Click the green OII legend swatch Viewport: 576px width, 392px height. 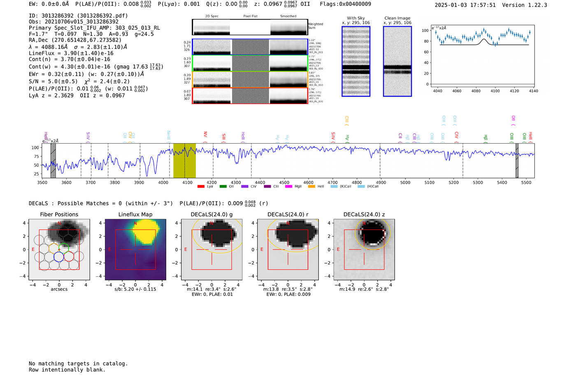point(223,187)
